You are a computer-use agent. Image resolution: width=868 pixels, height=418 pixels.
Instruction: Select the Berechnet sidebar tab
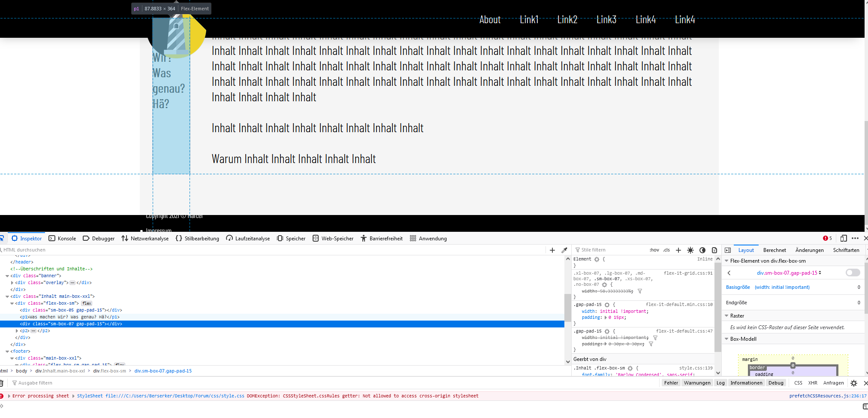(775, 250)
